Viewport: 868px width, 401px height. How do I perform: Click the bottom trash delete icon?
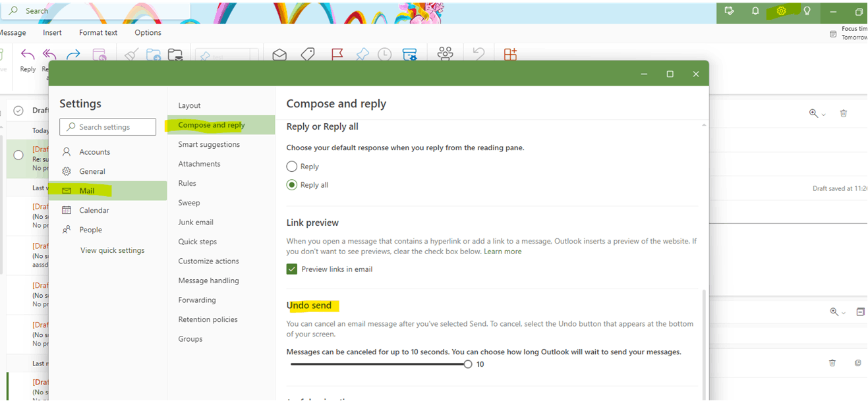832,363
